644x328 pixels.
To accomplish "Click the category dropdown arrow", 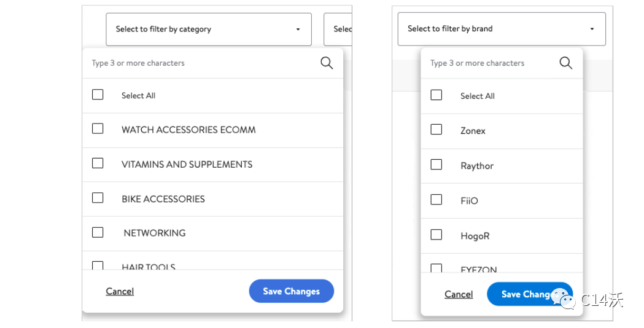I will point(298,29).
